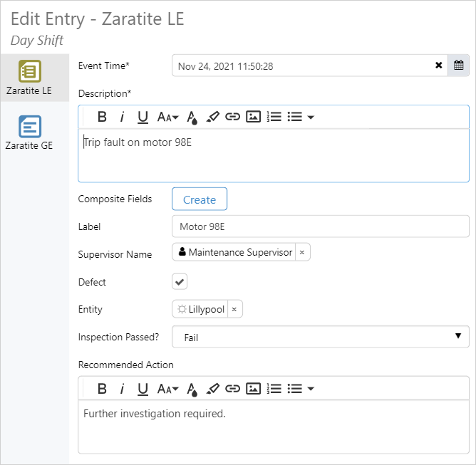Switch to the Zaratite GE tab
Viewport: 476px width, 465px height.
29,133
